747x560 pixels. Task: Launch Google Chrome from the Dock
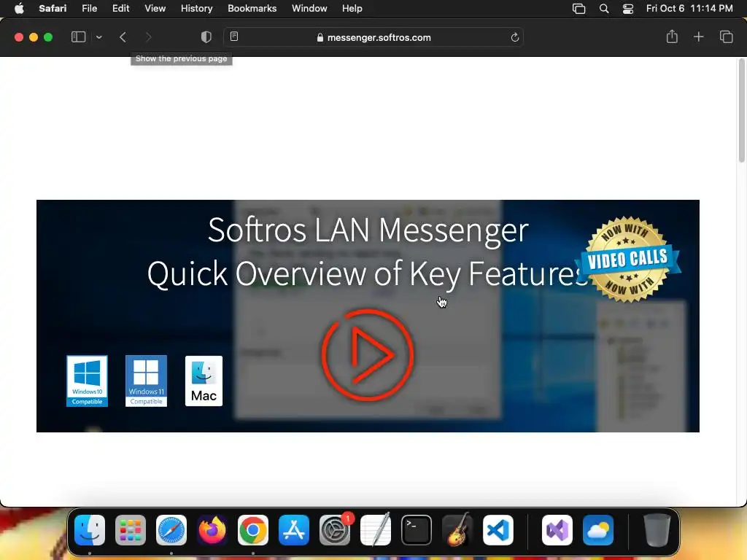[x=253, y=530]
